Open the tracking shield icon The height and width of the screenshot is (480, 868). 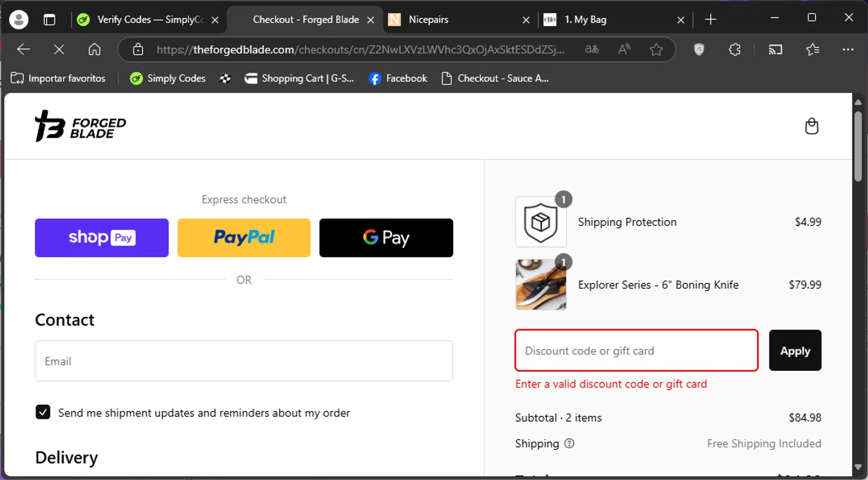tap(699, 50)
